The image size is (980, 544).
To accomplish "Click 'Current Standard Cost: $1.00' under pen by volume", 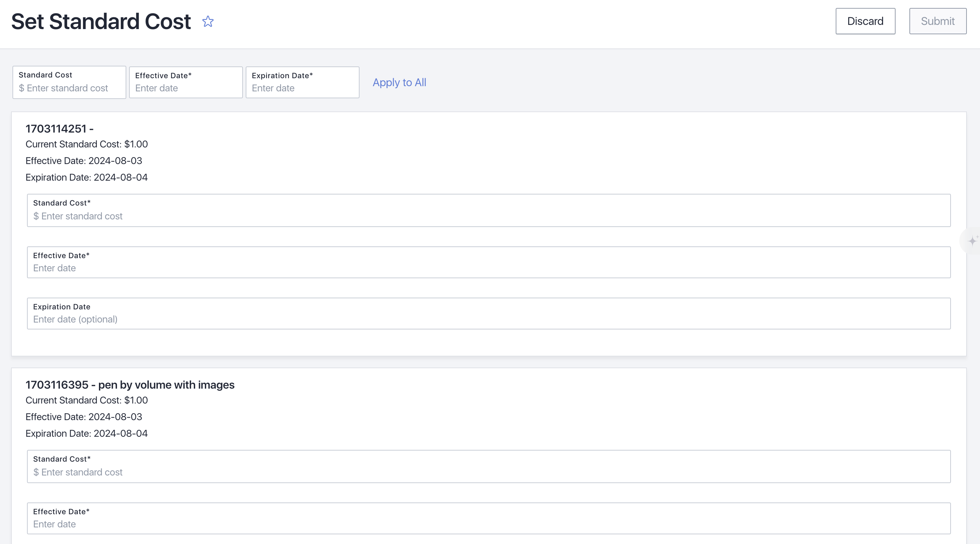I will 87,400.
